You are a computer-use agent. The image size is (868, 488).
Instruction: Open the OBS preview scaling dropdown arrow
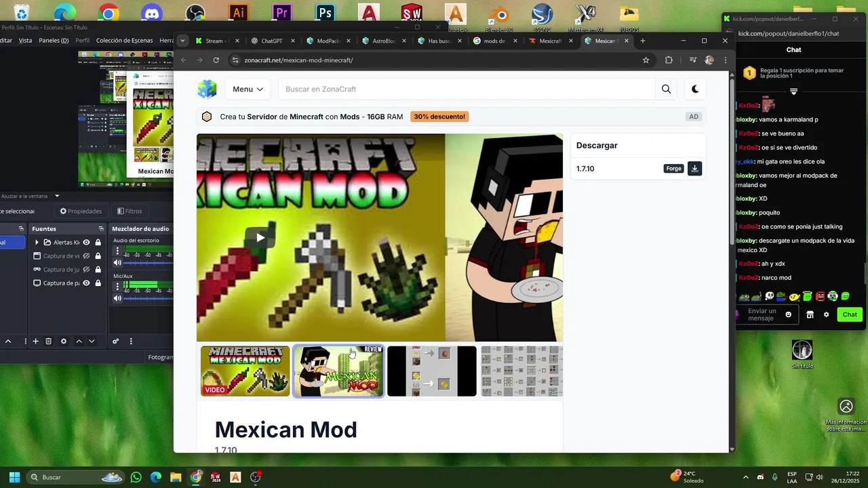pos(57,196)
